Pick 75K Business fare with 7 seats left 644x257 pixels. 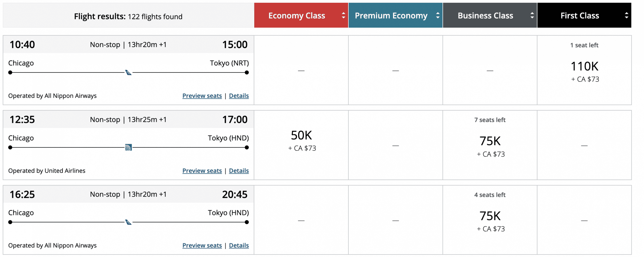490,141
